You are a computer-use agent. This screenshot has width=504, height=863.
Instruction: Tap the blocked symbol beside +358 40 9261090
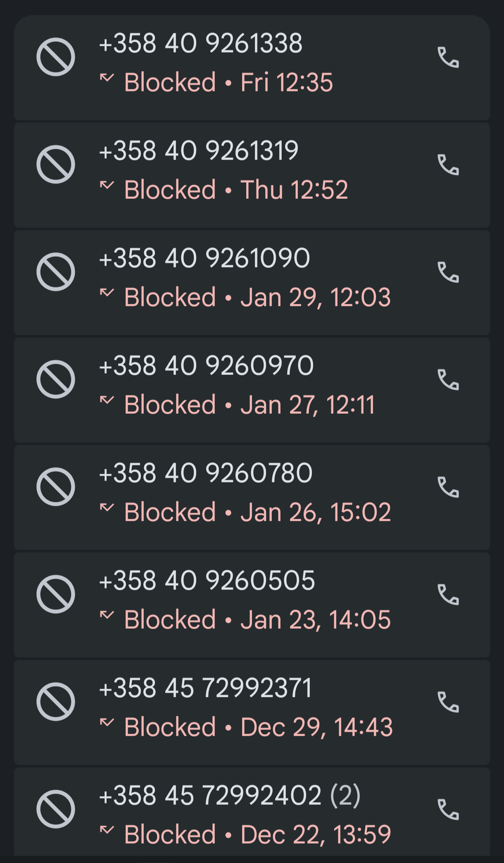(56, 272)
